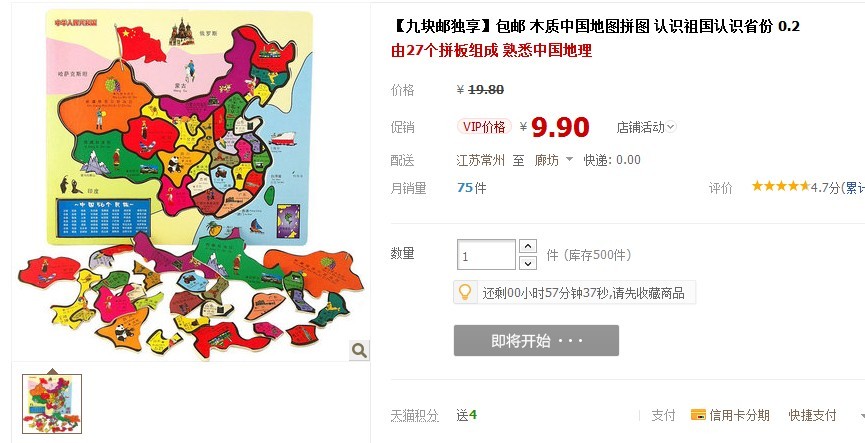Click the 75件 monthly sales count
The height and width of the screenshot is (443, 865).
[472, 188]
